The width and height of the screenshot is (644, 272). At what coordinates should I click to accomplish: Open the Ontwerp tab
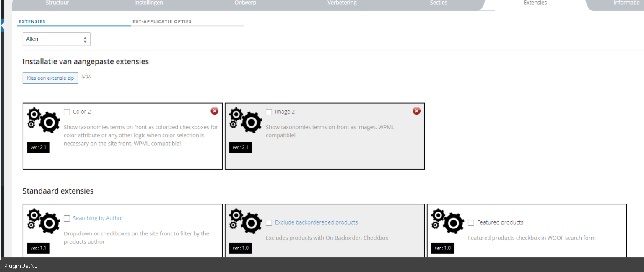point(245,3)
